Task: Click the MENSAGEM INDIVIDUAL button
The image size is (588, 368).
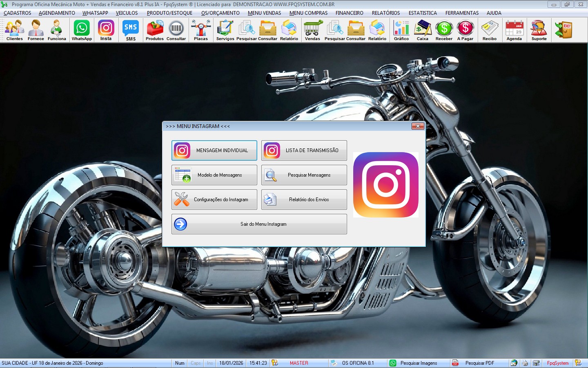Action: tap(214, 150)
